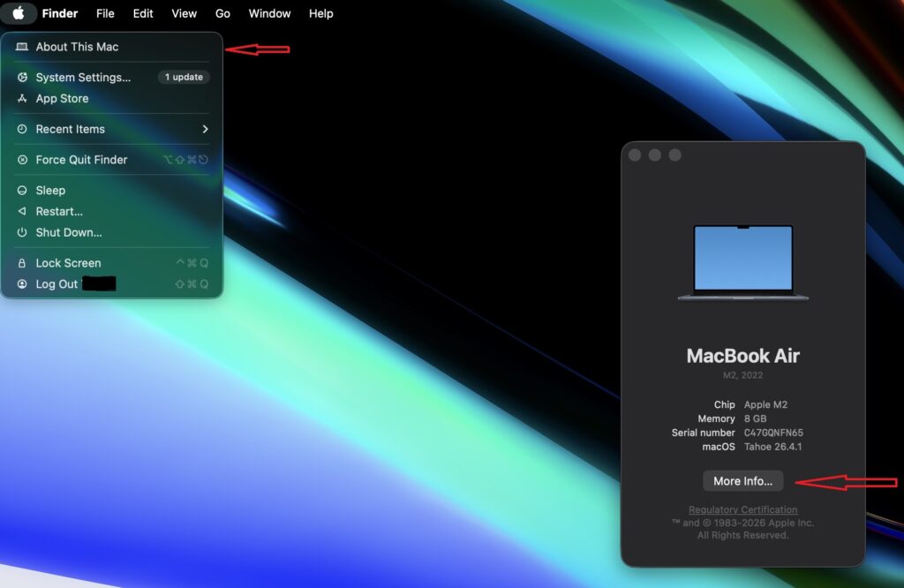Click the 1 update badge
904x588 pixels.
click(x=184, y=77)
